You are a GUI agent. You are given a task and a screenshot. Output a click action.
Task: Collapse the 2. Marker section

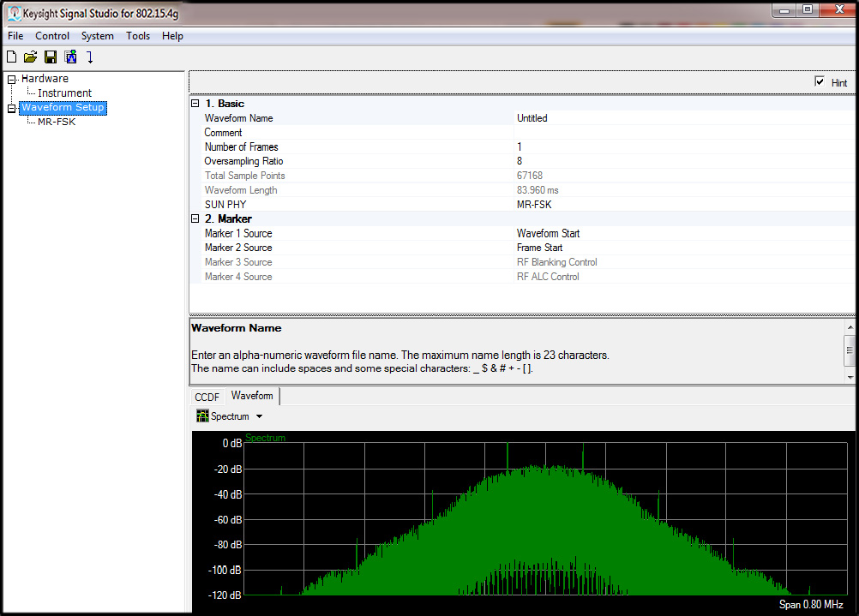point(195,218)
